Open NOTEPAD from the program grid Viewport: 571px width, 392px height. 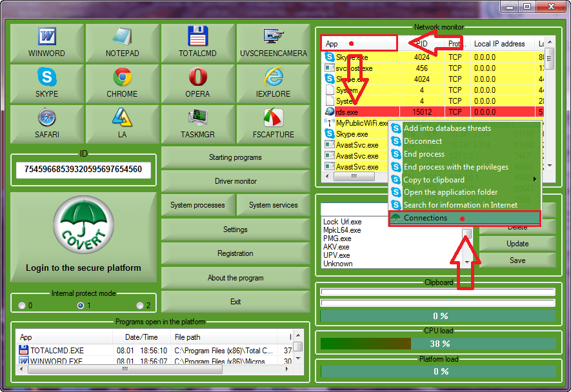click(x=122, y=43)
